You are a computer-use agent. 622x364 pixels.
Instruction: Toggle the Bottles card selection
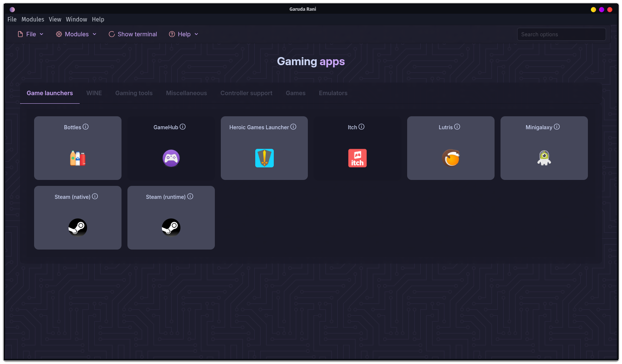pos(78,148)
